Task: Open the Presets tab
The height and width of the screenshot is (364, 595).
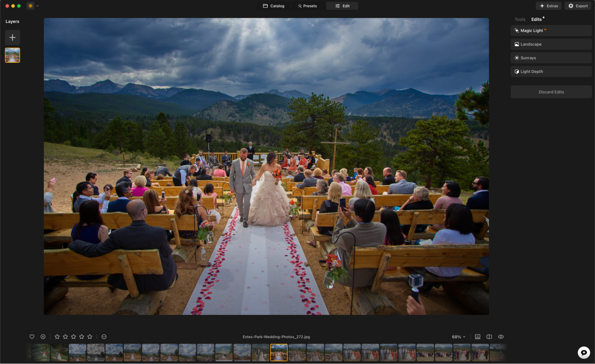Action: tap(307, 6)
